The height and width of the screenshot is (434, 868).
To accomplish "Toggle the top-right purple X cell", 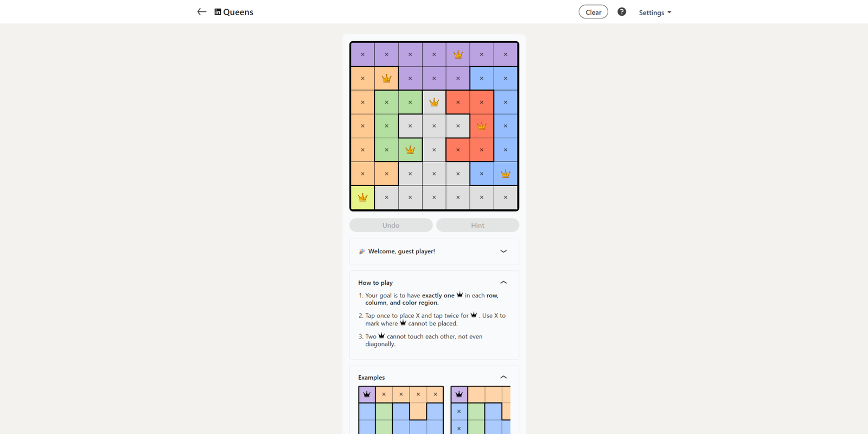I will coord(506,54).
